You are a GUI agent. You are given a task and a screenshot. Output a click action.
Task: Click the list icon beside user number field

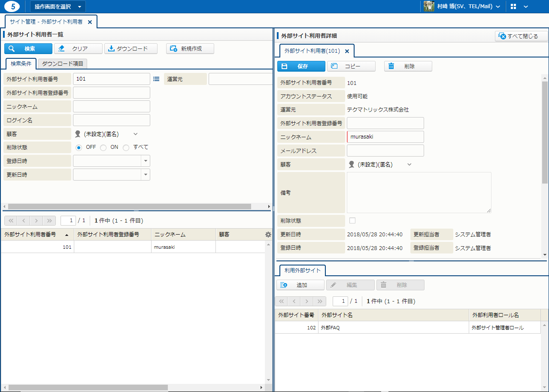pyautogui.click(x=156, y=79)
